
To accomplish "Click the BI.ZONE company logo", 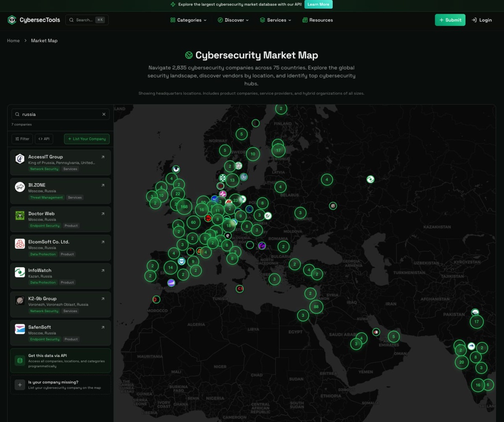I will click(20, 187).
